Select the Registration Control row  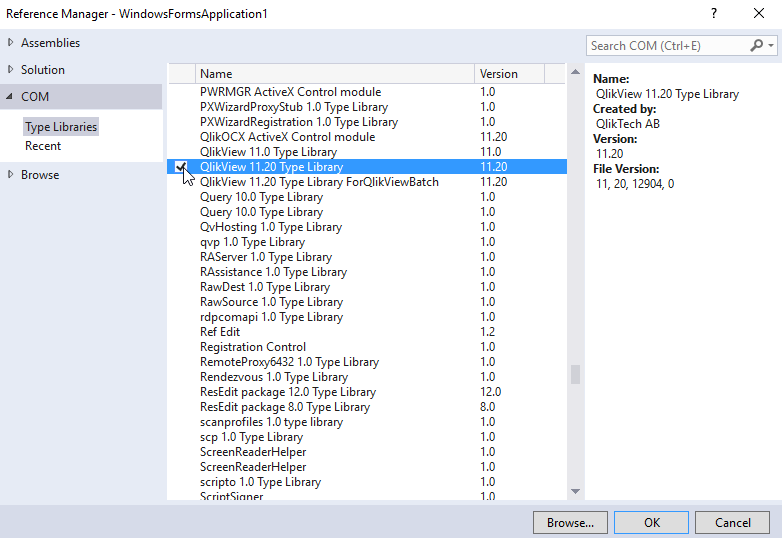pyautogui.click(x=367, y=347)
